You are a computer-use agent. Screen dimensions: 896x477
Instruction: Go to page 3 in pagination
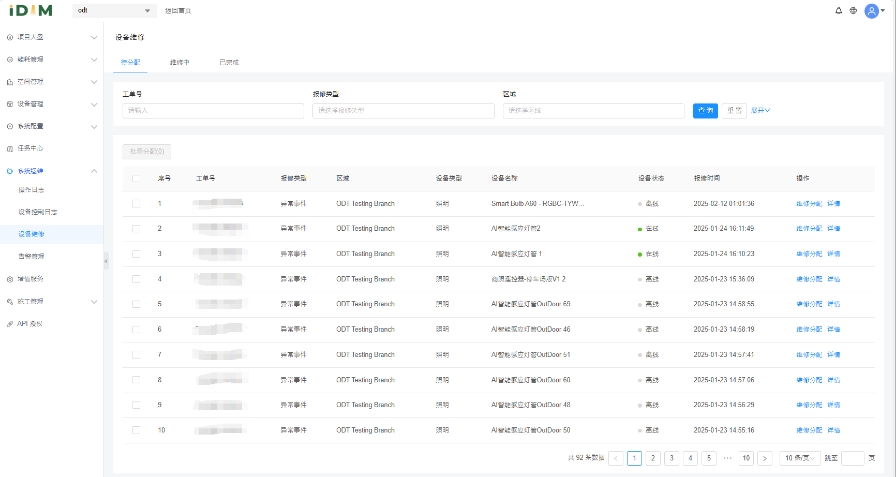[x=671, y=458]
